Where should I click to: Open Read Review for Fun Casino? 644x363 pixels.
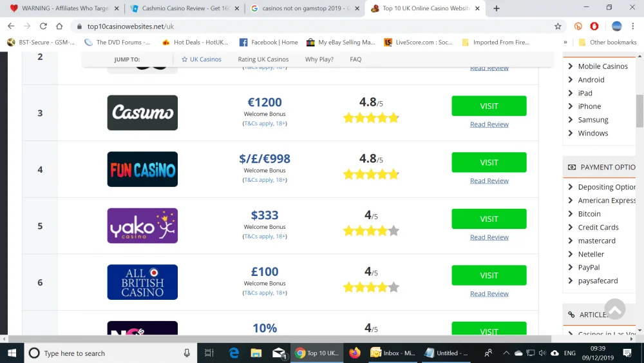(x=489, y=181)
